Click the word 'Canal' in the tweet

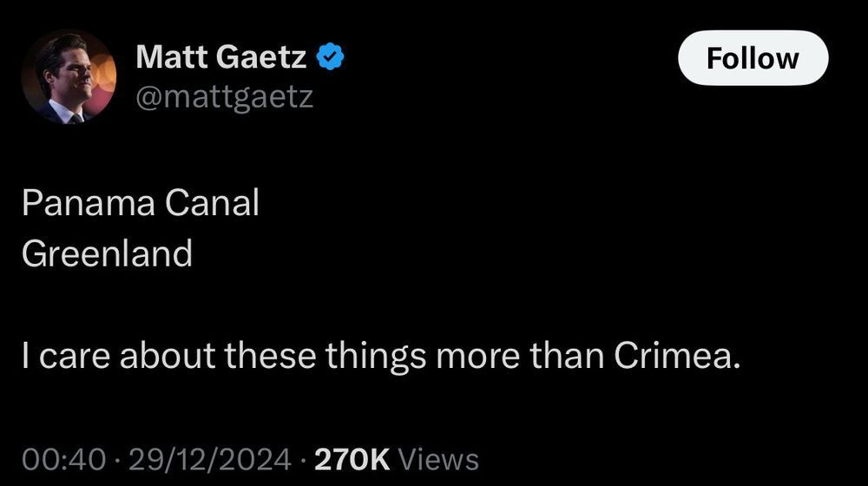[x=212, y=202]
